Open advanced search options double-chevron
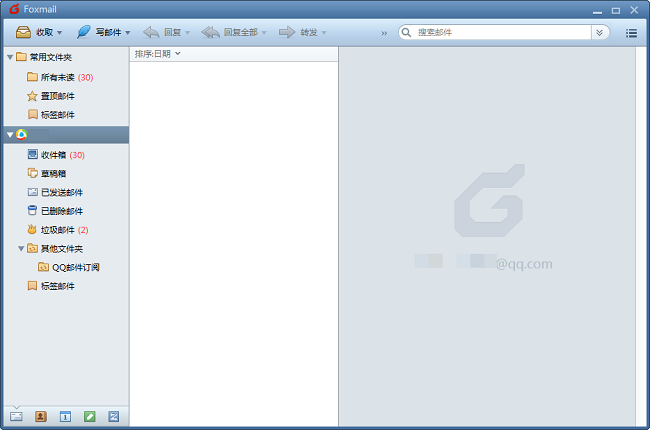This screenshot has width=650, height=430. tap(599, 32)
